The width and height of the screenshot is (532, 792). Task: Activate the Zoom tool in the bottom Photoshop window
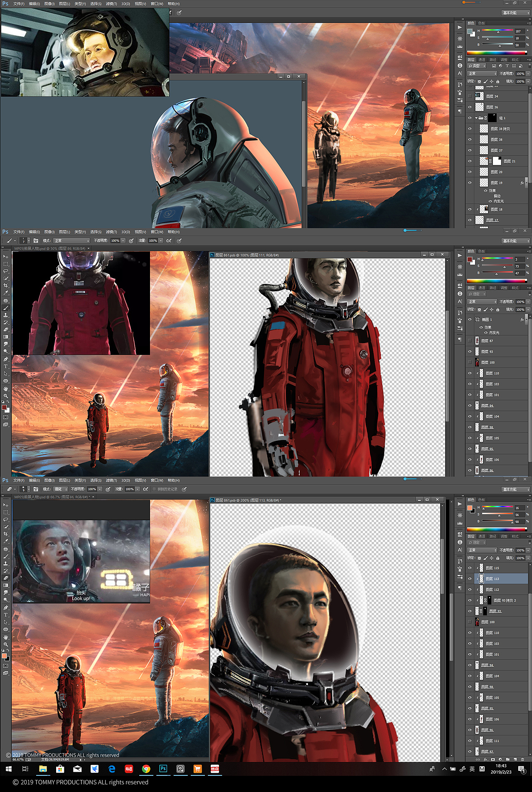[6, 644]
